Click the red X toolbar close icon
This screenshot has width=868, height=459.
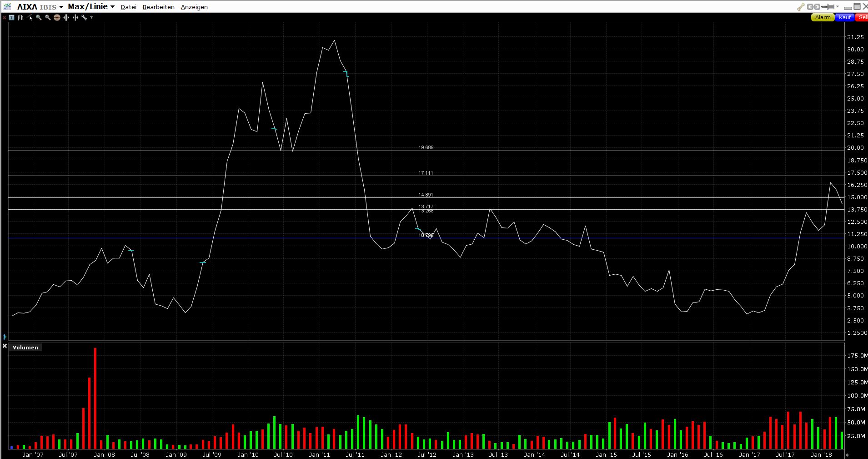pyautogui.click(x=4, y=18)
